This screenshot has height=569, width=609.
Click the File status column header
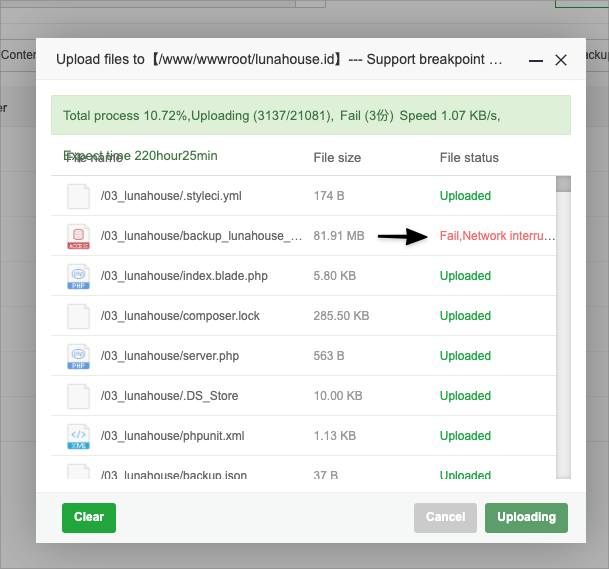click(x=469, y=158)
